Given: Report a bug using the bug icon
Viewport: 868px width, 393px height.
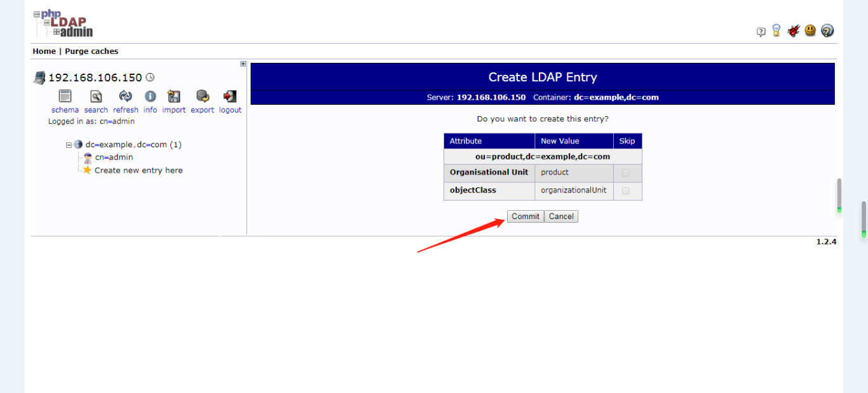Looking at the screenshot, I should click(794, 30).
